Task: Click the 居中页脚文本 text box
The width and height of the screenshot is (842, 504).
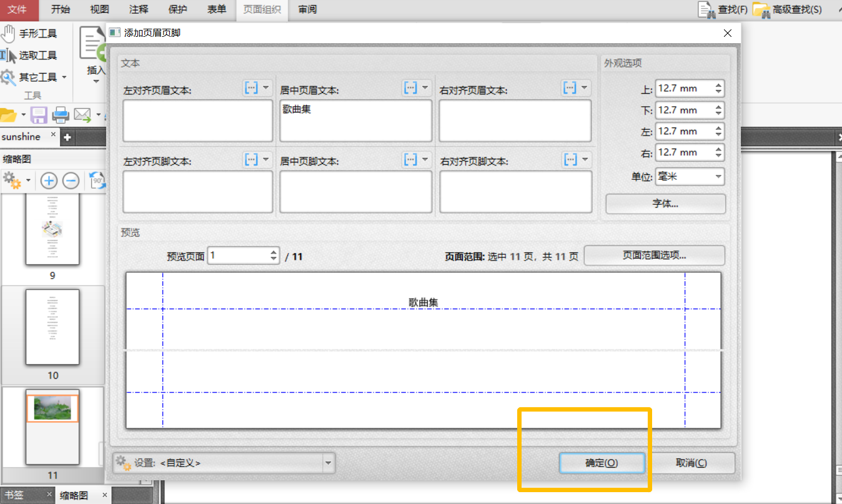Action: tap(355, 192)
